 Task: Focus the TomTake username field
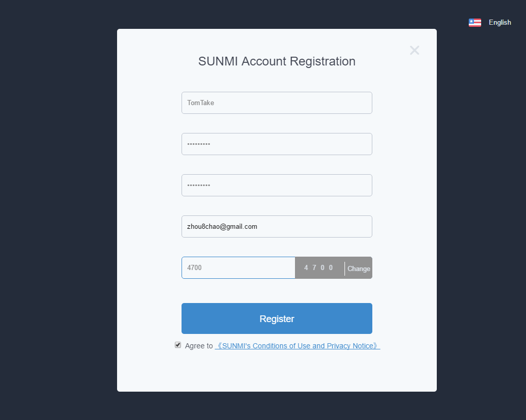coord(277,103)
